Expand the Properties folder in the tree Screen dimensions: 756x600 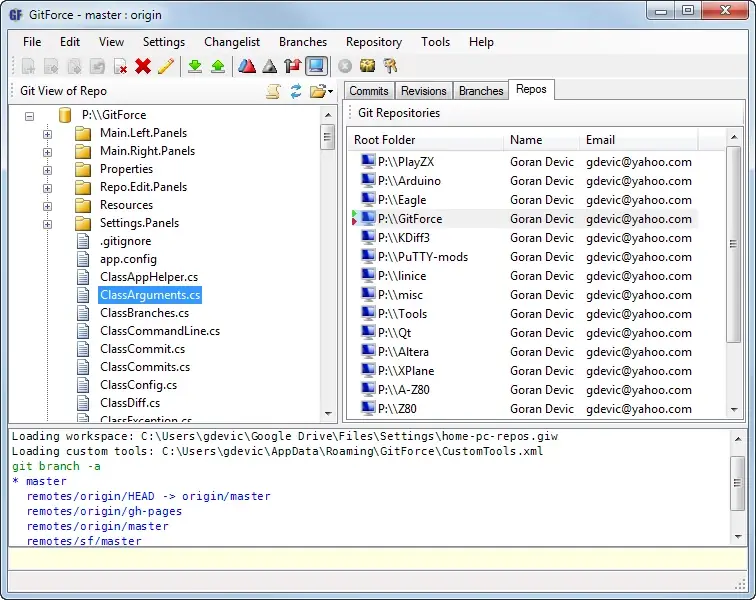(47, 169)
